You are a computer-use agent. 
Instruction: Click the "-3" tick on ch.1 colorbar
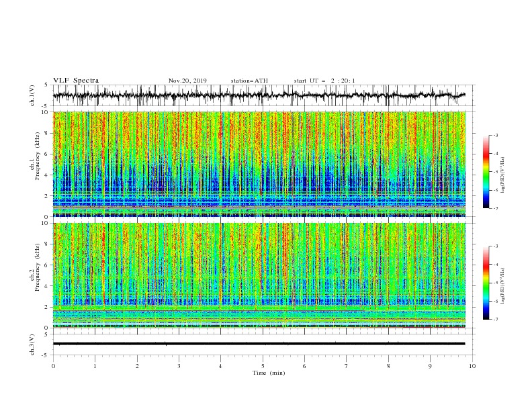click(496, 135)
